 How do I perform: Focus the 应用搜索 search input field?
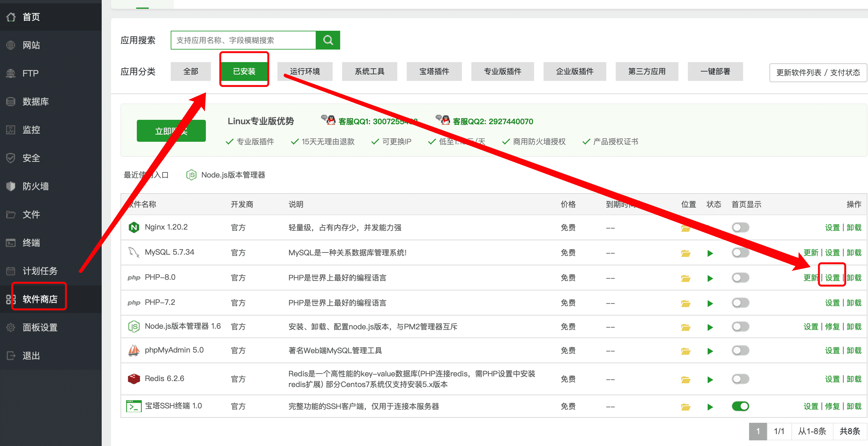click(x=243, y=40)
